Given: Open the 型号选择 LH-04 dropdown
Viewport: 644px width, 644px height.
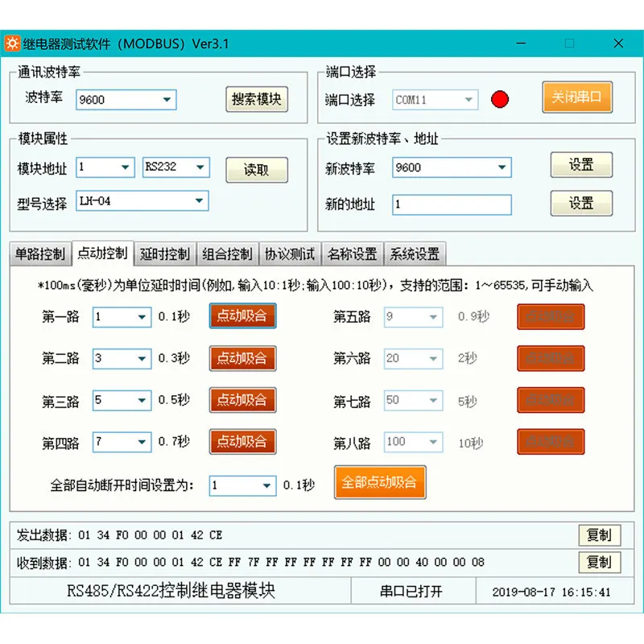Looking at the screenshot, I should tap(142, 200).
